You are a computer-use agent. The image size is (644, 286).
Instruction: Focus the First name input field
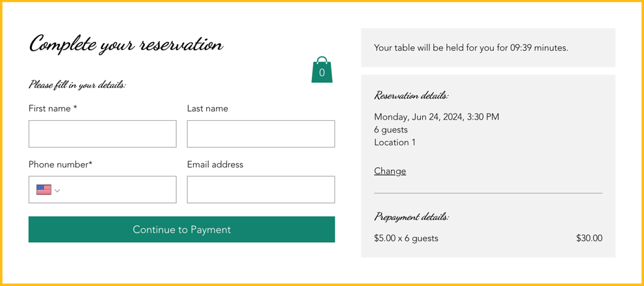pos(102,134)
